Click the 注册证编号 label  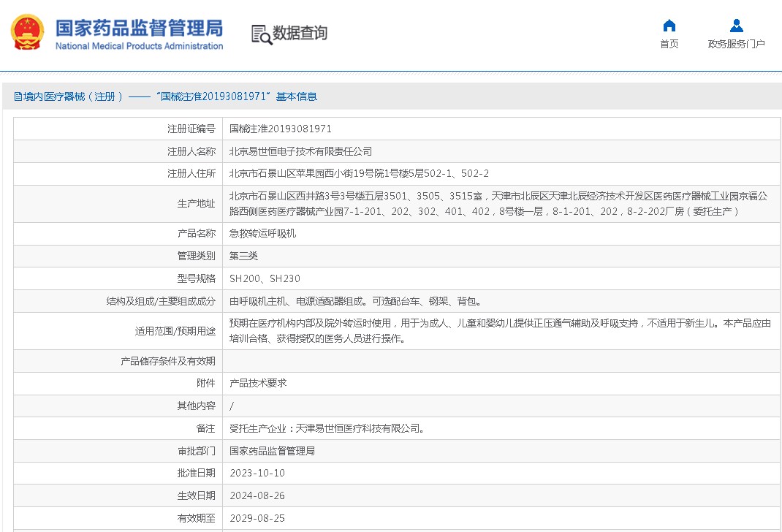tap(191, 129)
